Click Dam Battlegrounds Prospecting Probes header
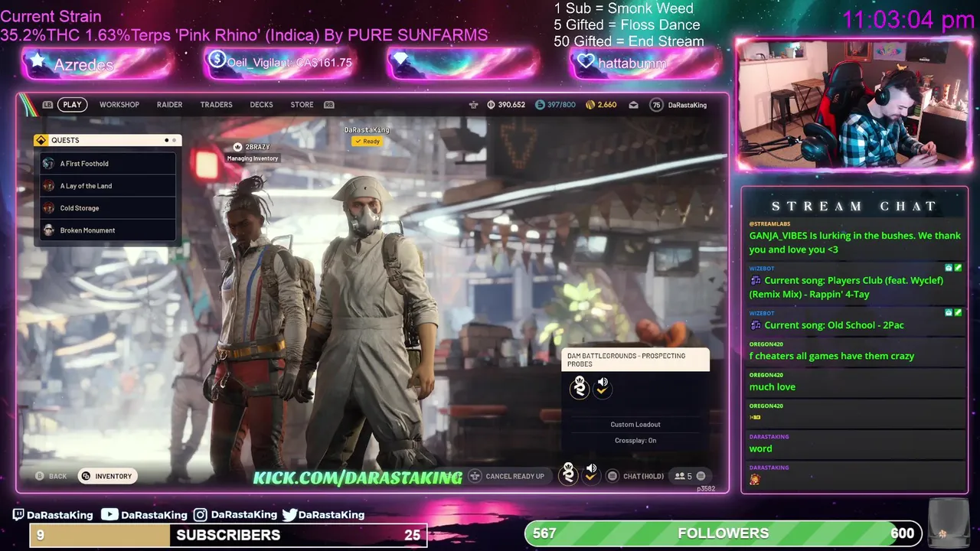This screenshot has height=551, width=980. 635,360
